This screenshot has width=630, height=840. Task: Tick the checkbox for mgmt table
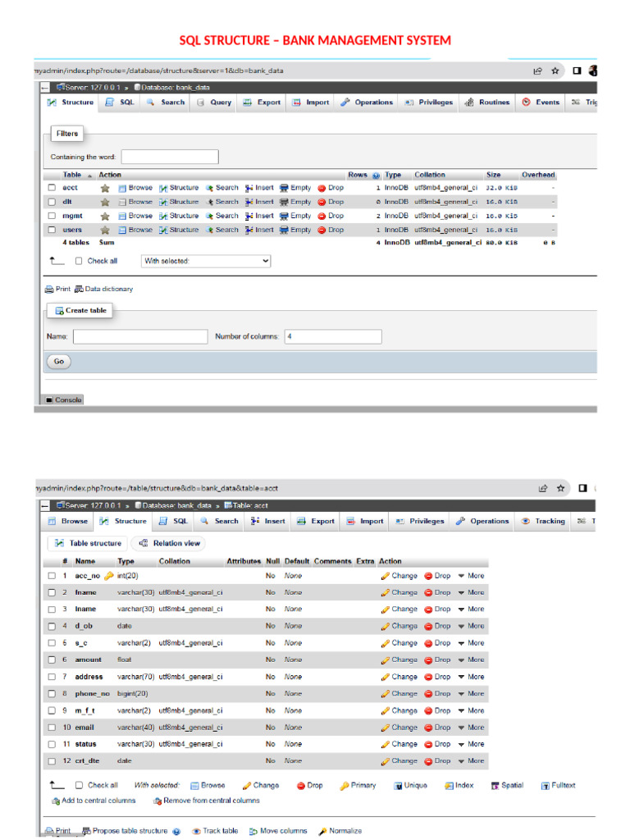52,216
